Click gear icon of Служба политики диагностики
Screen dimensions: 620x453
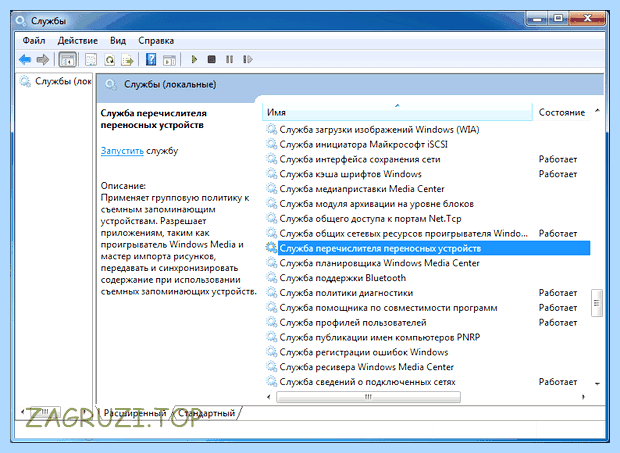point(271,293)
